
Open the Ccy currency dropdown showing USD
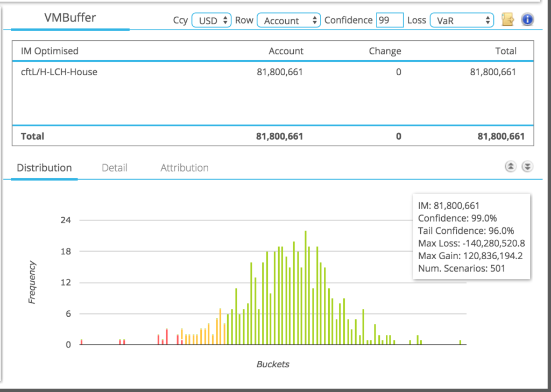point(211,20)
